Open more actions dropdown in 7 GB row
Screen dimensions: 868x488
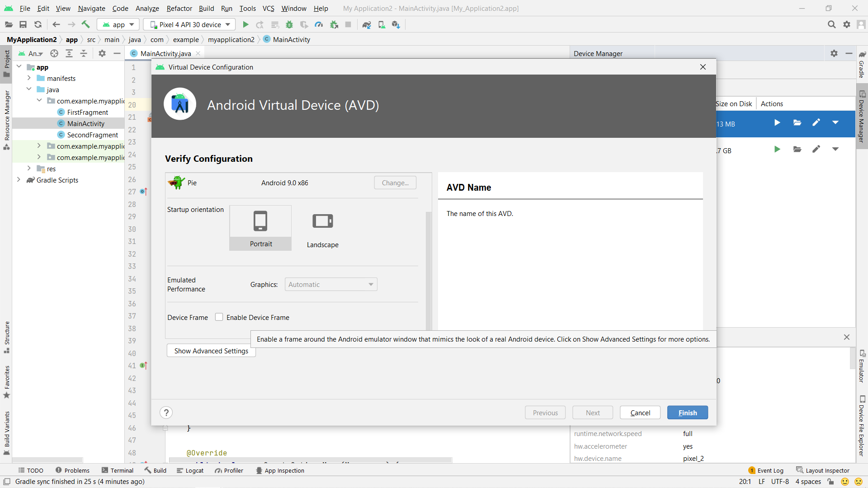pos(835,149)
